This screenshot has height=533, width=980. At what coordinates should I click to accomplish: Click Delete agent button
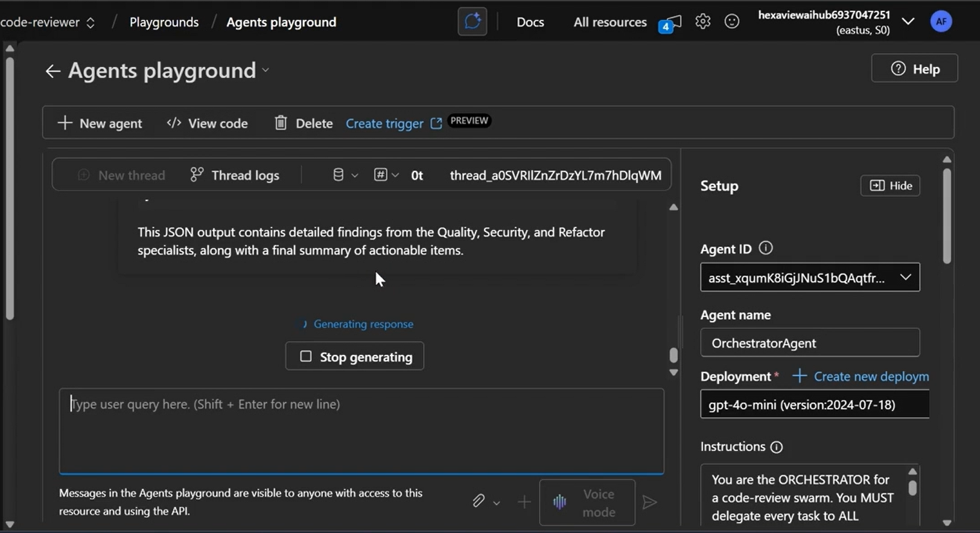tap(304, 123)
